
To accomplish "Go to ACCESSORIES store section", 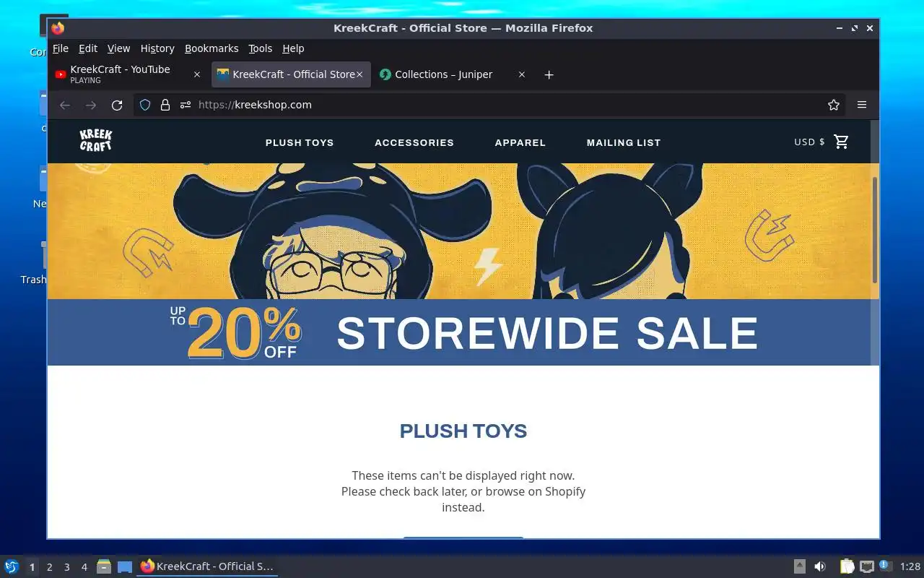I will [x=414, y=142].
